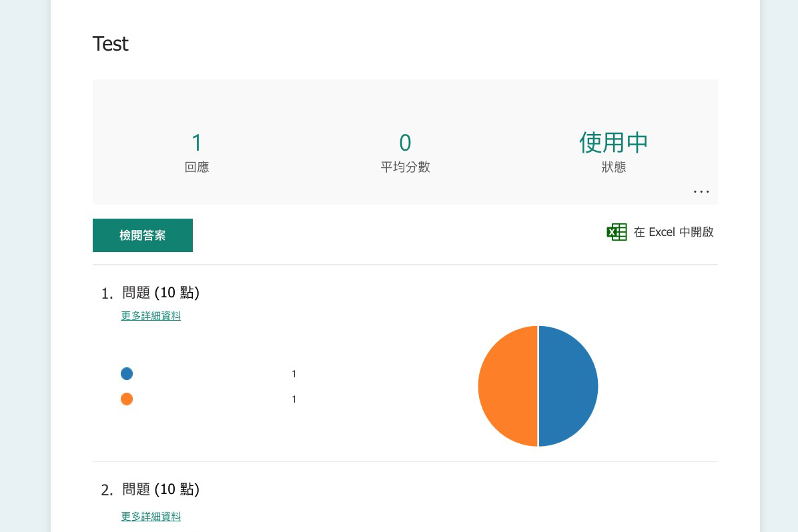Open 更多詳細資料 under question 1

pyautogui.click(x=151, y=315)
